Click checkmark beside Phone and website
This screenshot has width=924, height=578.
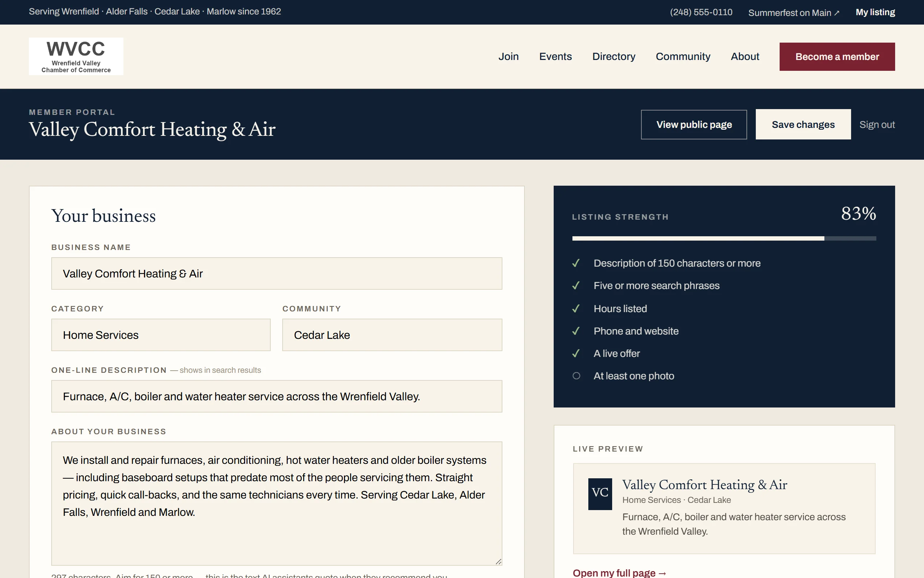point(576,331)
